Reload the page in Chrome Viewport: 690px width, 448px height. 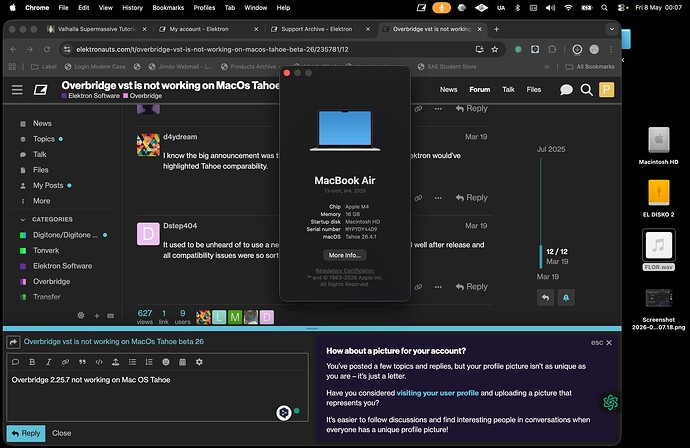click(47, 49)
